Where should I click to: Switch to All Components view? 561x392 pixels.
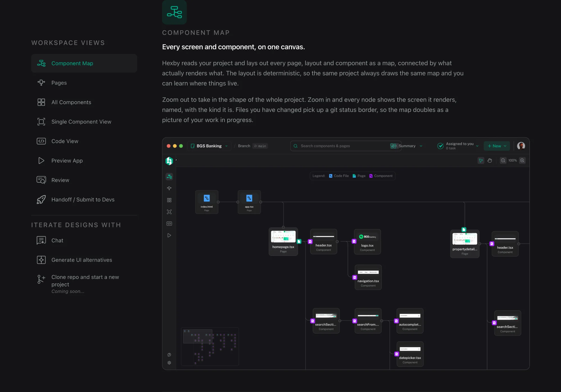(84, 102)
